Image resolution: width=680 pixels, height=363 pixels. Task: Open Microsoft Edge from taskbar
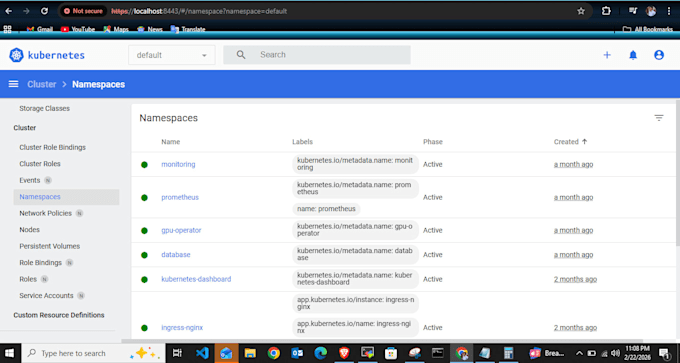(320, 353)
